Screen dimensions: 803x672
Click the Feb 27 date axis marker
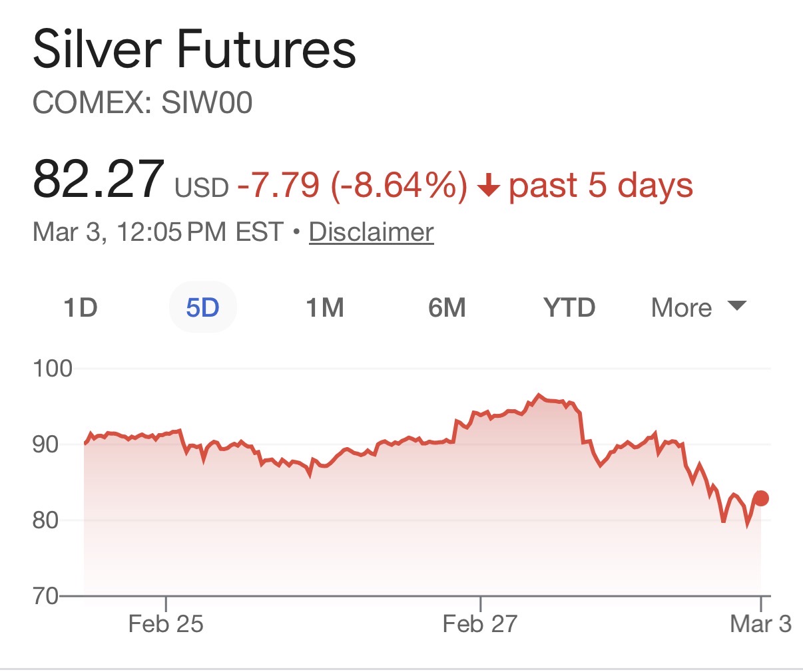(x=480, y=623)
